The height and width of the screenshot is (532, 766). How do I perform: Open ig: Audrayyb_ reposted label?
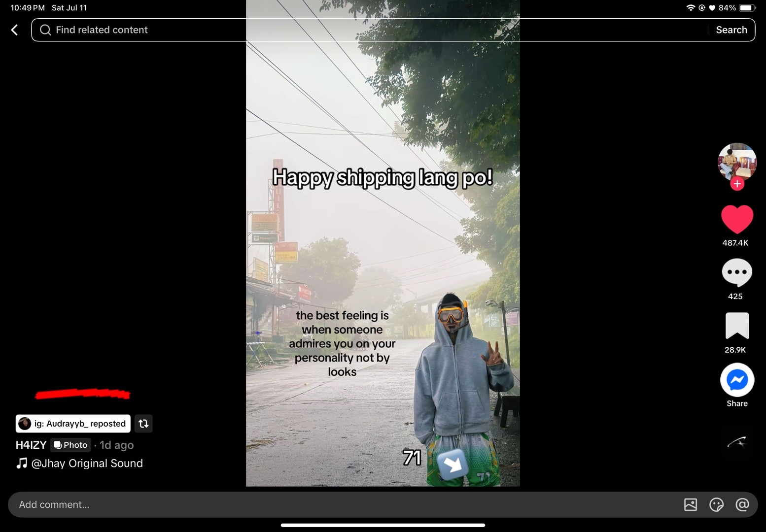[x=73, y=424]
